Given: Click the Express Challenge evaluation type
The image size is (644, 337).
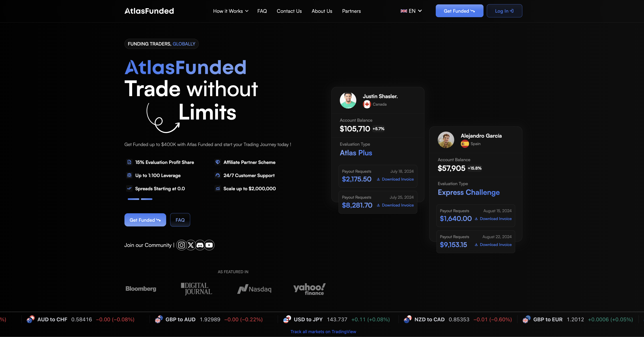Looking at the screenshot, I should pyautogui.click(x=469, y=192).
